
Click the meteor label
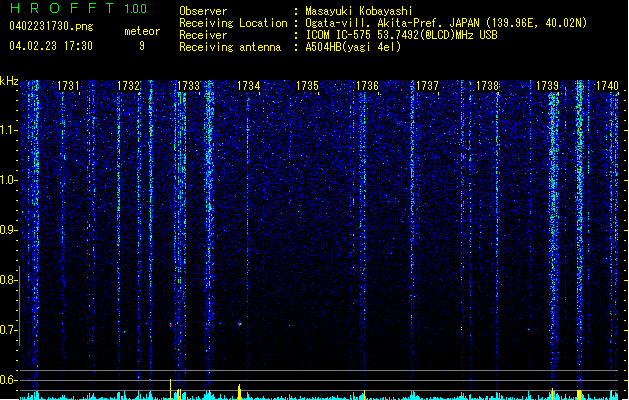coord(142,31)
